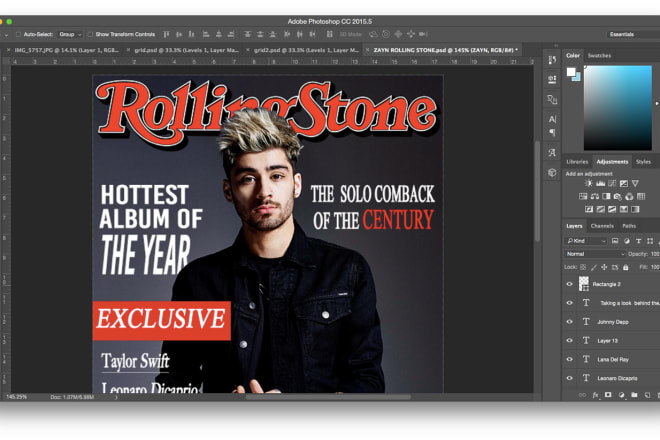Align vertical centers in options bar
Viewport: 660px width, 440px height.
click(x=179, y=34)
